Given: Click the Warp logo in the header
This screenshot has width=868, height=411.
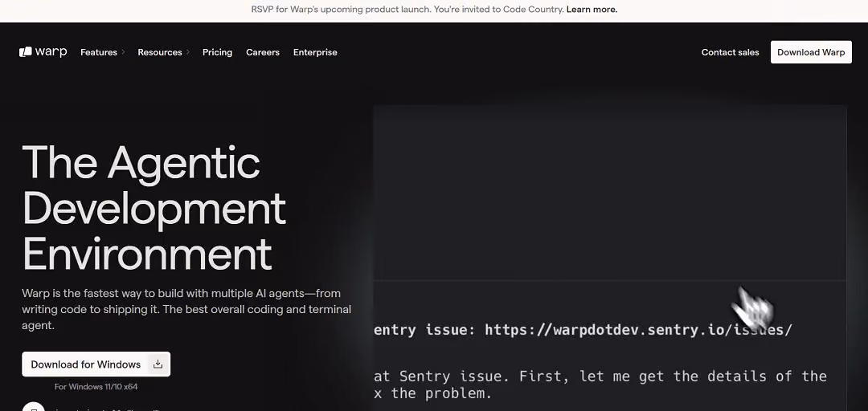Looking at the screenshot, I should point(43,52).
